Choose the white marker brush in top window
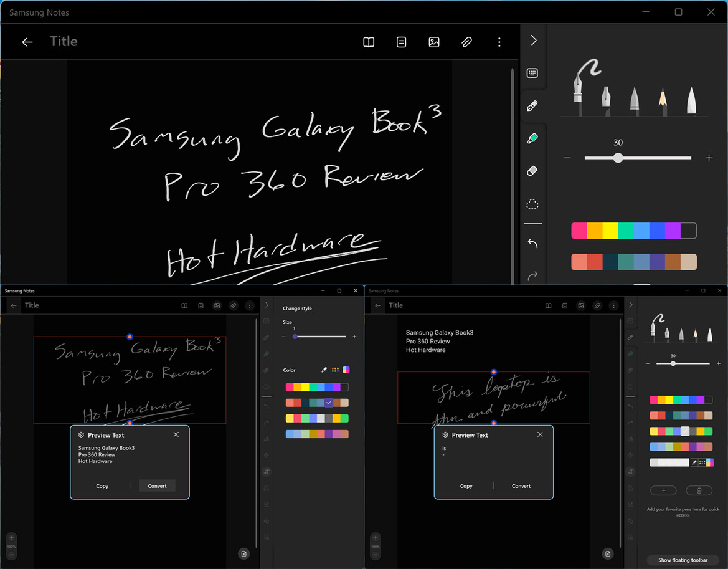This screenshot has height=569, width=728. (x=691, y=100)
